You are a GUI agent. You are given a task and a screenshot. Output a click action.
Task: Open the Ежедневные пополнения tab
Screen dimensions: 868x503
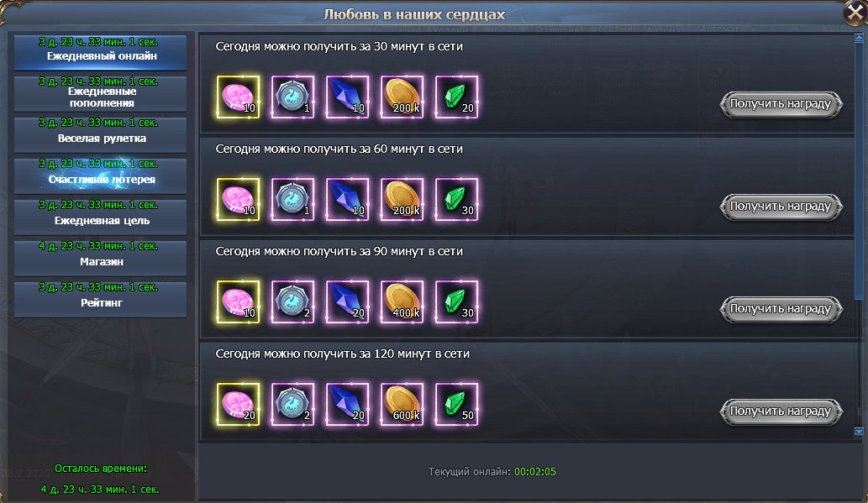pos(101,92)
